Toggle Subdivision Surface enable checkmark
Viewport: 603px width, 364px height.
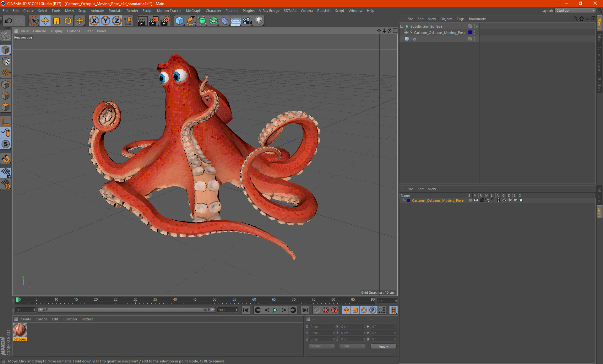477,26
